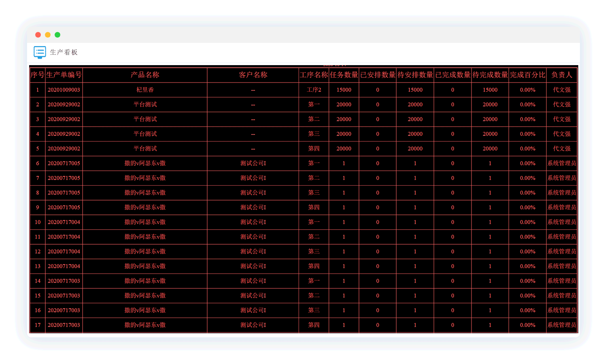The image size is (607, 364).
Task: Select the 任务数量 column header
Action: click(x=344, y=75)
